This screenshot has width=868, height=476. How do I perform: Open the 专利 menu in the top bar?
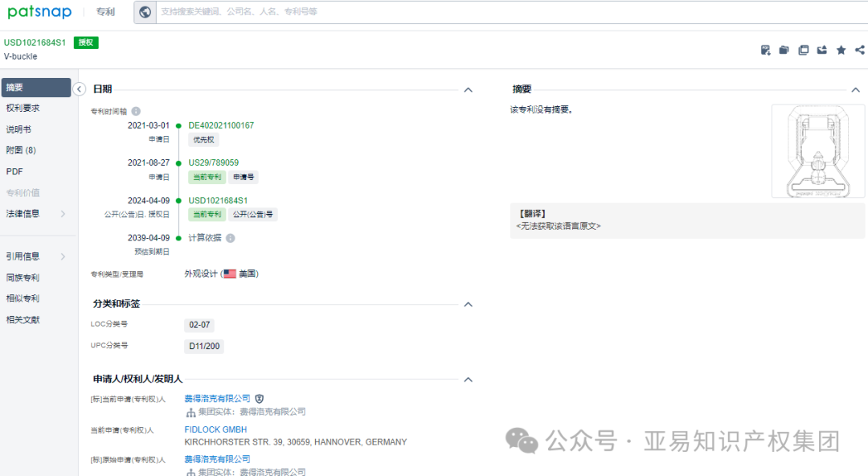click(105, 12)
